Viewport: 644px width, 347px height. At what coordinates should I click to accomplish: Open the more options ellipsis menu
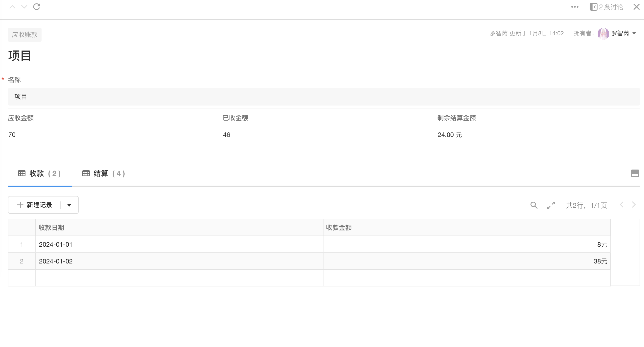click(x=575, y=7)
